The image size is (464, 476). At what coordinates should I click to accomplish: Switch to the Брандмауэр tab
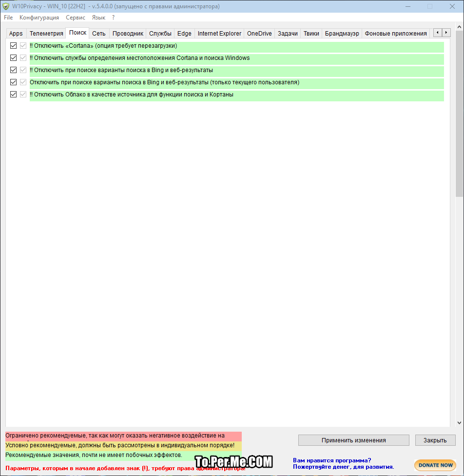point(342,34)
